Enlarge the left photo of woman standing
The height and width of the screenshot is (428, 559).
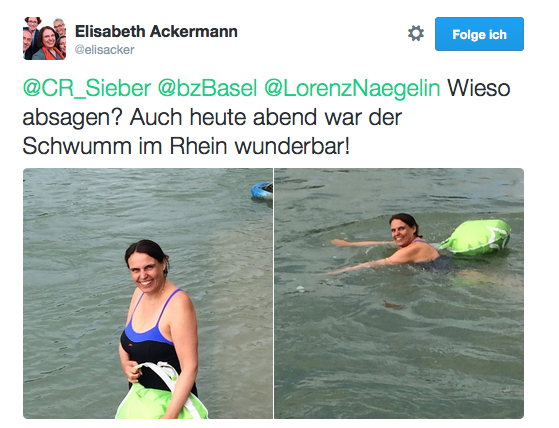pyautogui.click(x=148, y=293)
